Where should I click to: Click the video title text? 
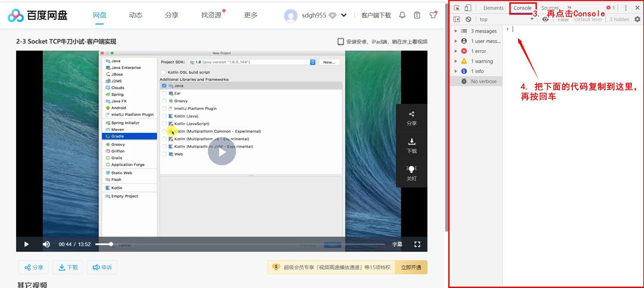pos(66,41)
